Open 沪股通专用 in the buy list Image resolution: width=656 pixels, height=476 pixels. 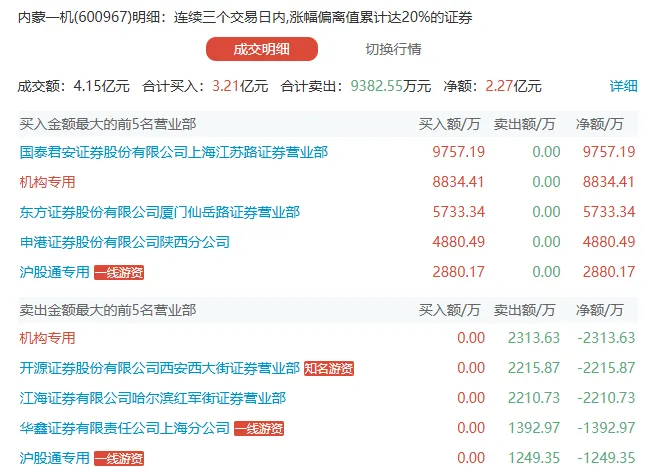point(54,272)
